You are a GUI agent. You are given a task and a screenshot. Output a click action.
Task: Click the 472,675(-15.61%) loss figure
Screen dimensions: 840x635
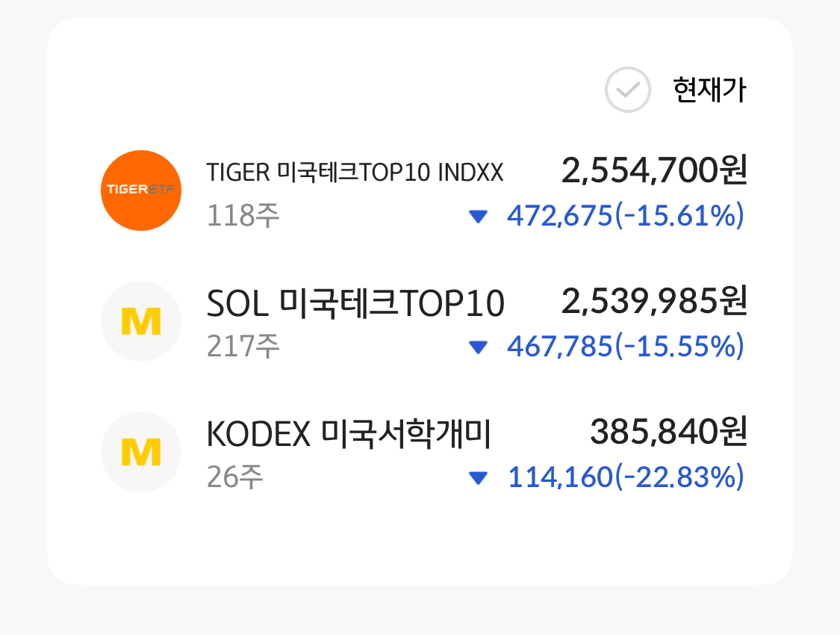point(626,216)
